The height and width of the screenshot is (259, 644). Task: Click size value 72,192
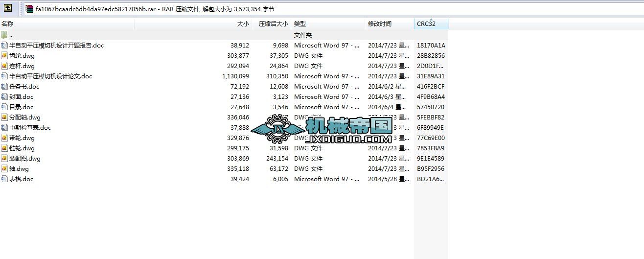tap(240, 86)
